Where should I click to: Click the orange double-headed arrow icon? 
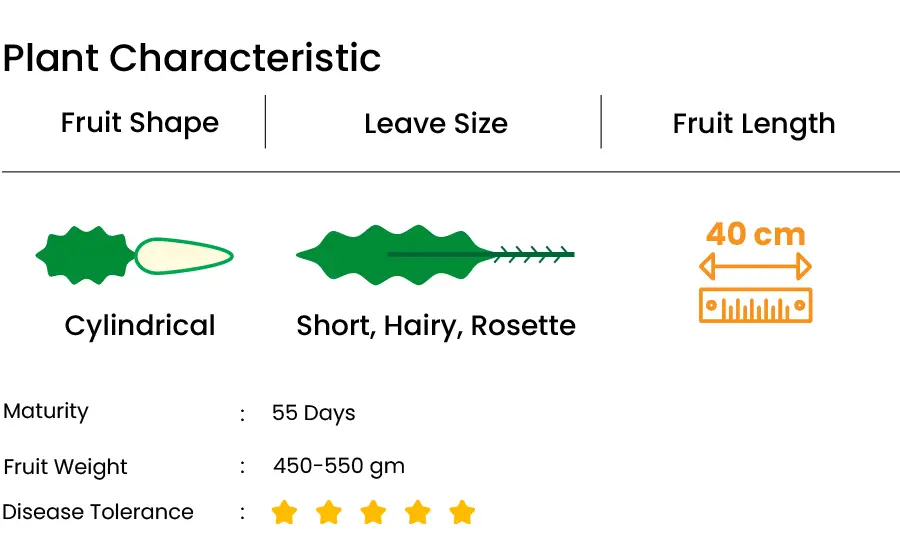[755, 266]
